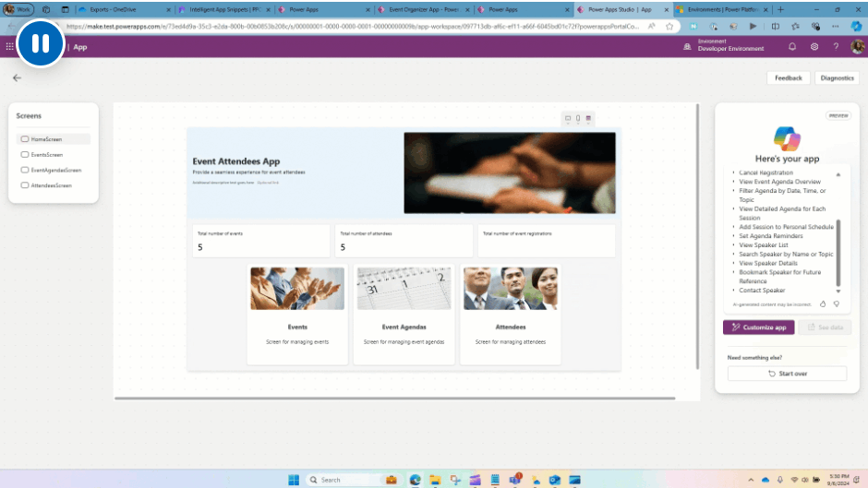Open the app launcher waffle icon
868x488 pixels.
[10, 47]
